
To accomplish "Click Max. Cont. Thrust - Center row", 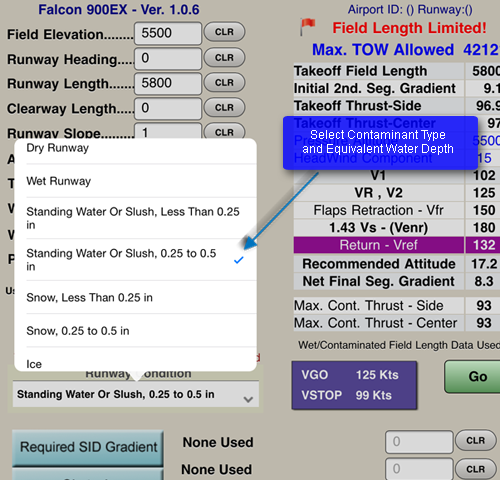I will pos(397,323).
